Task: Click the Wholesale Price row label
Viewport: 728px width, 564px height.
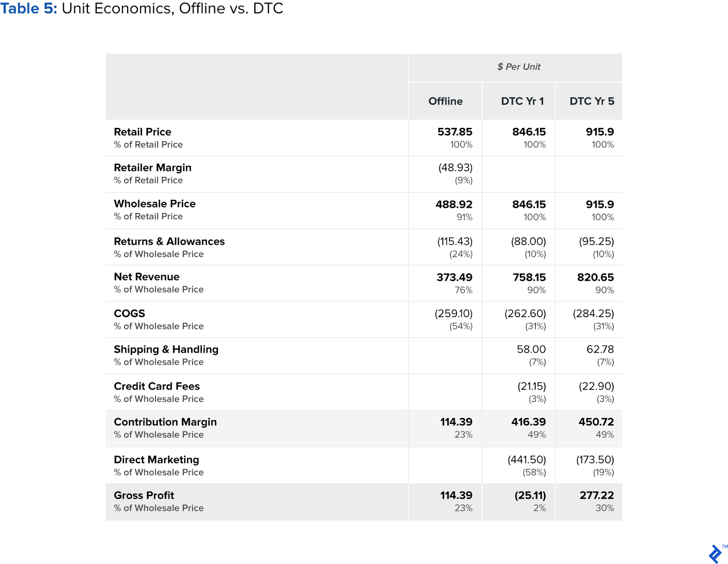Action: [x=155, y=204]
